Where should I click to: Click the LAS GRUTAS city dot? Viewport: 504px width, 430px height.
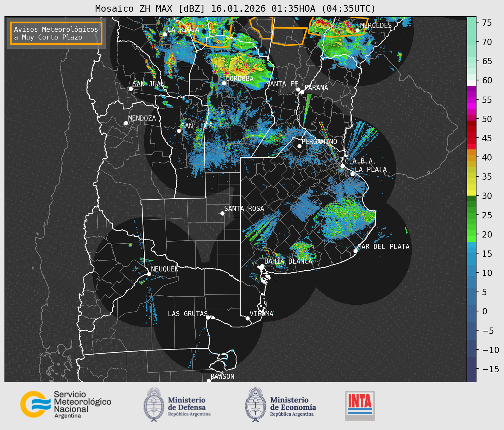pos(208,317)
